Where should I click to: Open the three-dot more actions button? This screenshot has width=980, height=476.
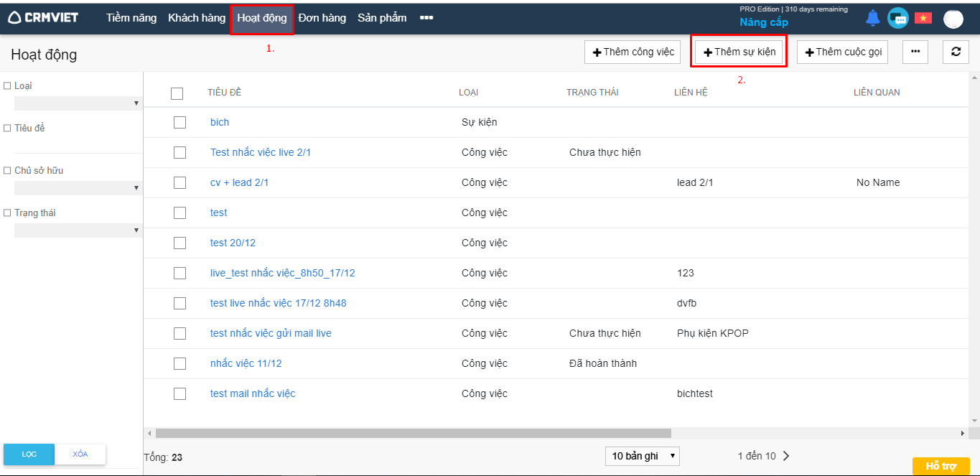[915, 52]
